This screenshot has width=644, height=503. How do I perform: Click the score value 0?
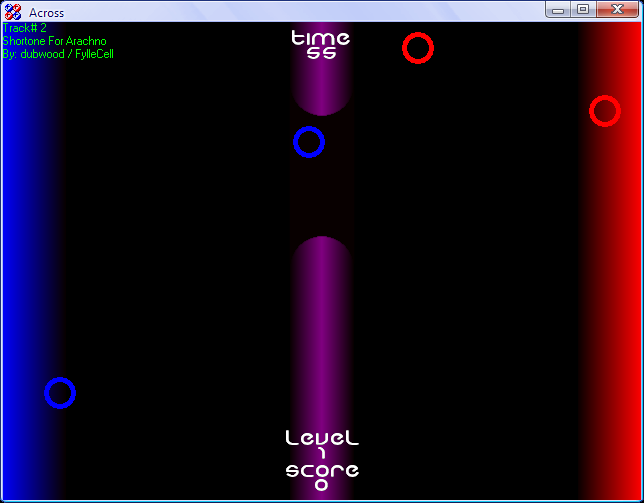(321, 486)
